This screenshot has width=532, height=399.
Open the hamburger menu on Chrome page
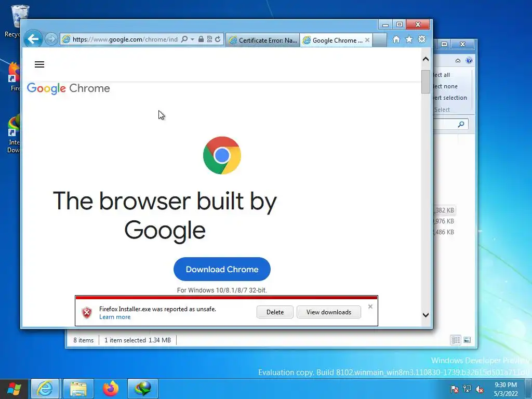coord(39,64)
